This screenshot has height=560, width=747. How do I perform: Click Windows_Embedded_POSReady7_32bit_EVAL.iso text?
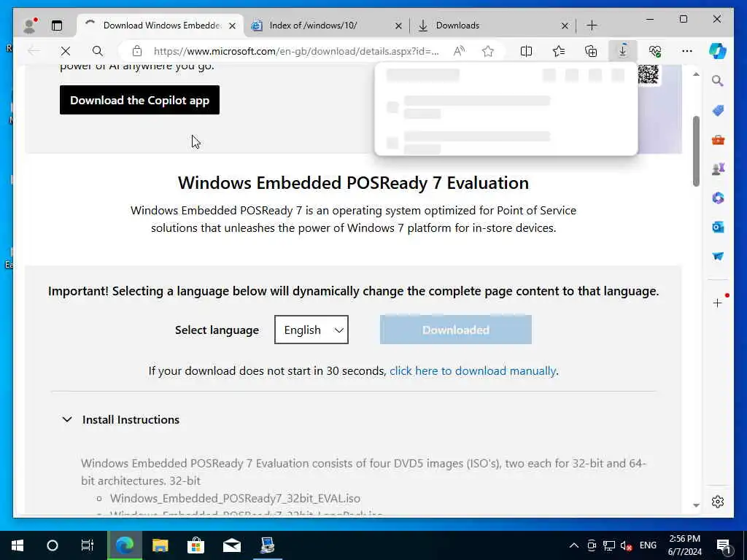point(235,498)
